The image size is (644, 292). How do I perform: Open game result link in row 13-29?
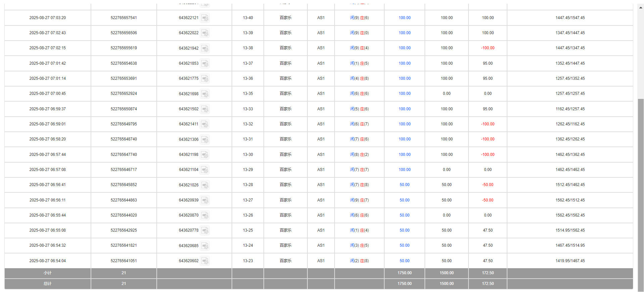(359, 170)
